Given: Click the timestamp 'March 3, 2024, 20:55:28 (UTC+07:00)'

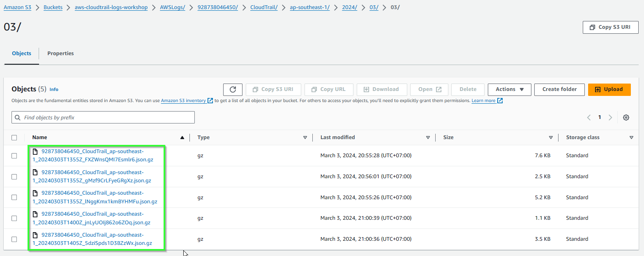Looking at the screenshot, I should [366, 156].
